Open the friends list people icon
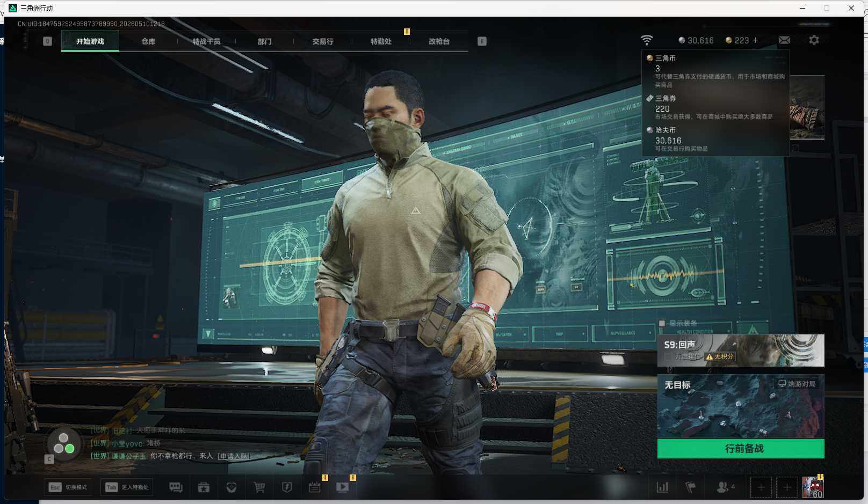 click(722, 487)
